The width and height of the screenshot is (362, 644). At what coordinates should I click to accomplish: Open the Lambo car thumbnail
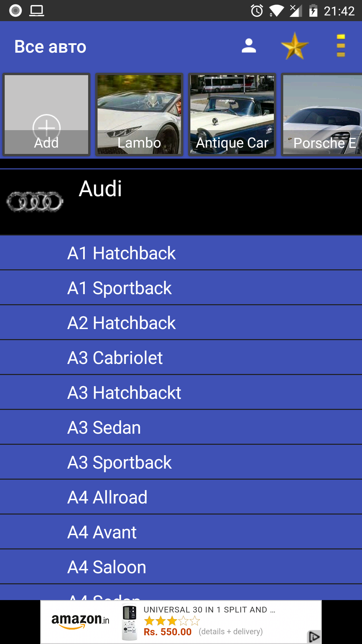(139, 114)
